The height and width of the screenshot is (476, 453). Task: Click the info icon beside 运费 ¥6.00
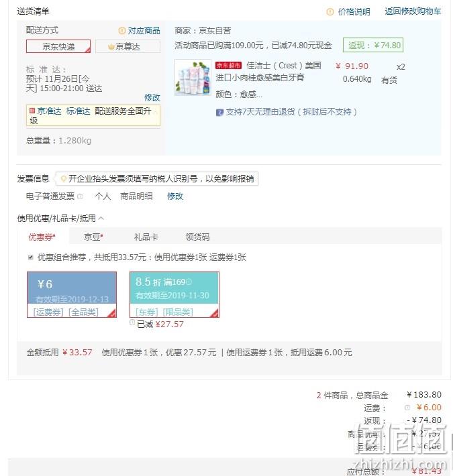click(407, 408)
